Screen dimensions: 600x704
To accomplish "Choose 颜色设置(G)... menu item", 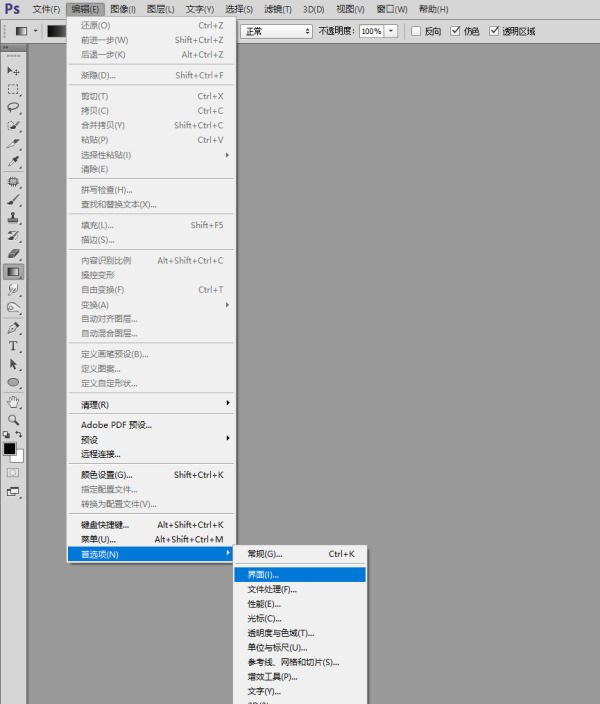I will tap(152, 475).
